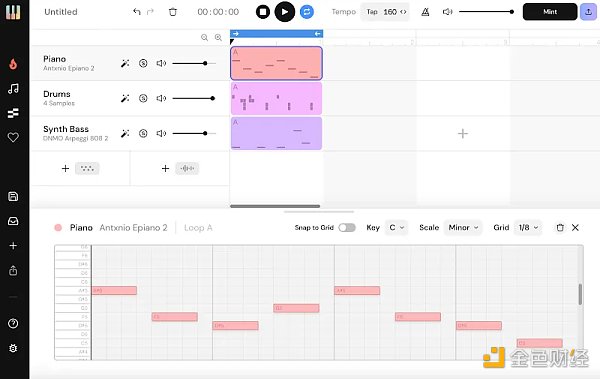600x379 pixels.
Task: Toggle the Snap to Grid switch
Action: 347,228
